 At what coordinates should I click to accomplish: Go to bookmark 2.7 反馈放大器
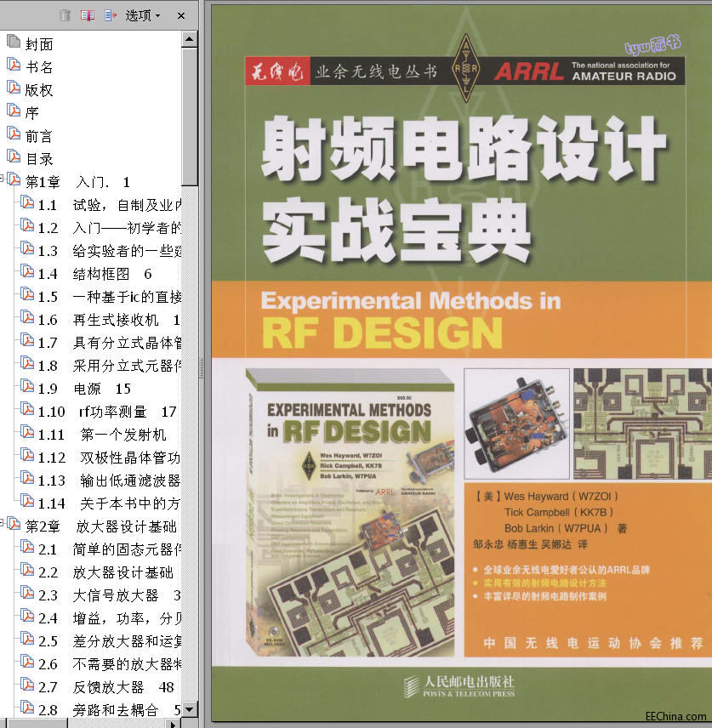pos(106,687)
